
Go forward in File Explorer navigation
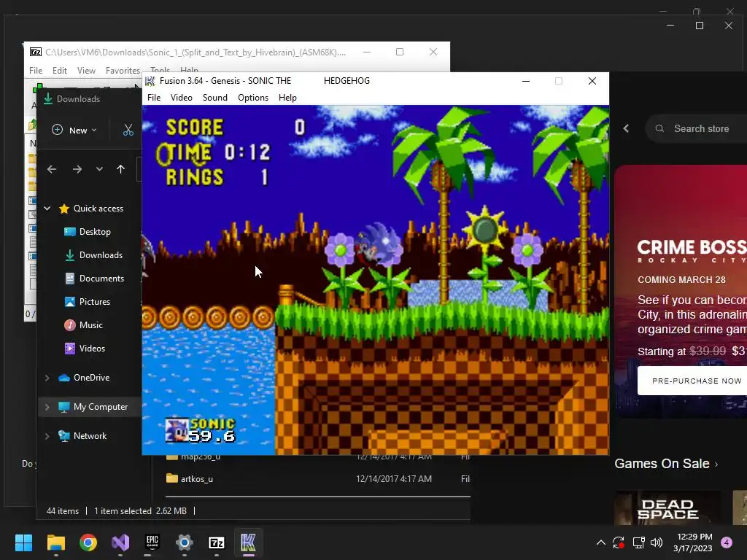pos(77,169)
